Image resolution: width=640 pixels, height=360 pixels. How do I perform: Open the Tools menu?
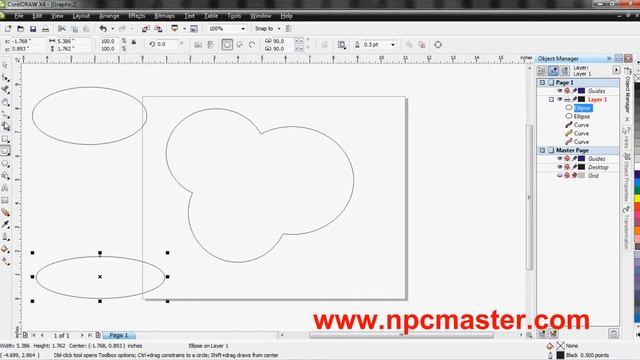[x=234, y=16]
